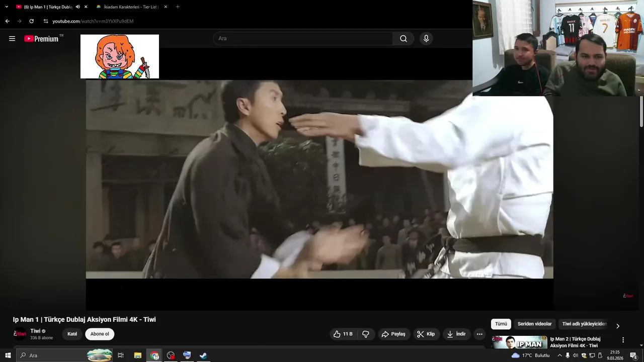Open Tiwi channel avatar
This screenshot has height=362, width=644.
tap(20, 334)
